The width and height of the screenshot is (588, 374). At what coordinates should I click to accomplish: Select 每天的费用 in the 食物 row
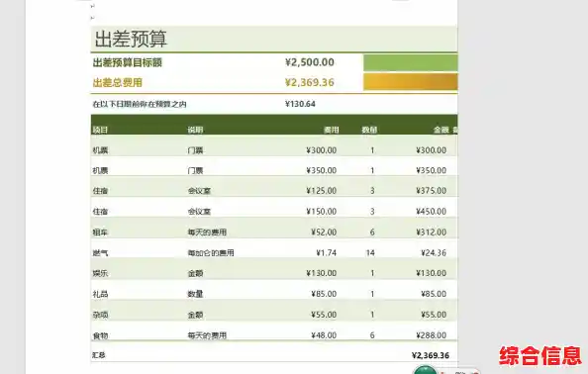click(x=207, y=335)
